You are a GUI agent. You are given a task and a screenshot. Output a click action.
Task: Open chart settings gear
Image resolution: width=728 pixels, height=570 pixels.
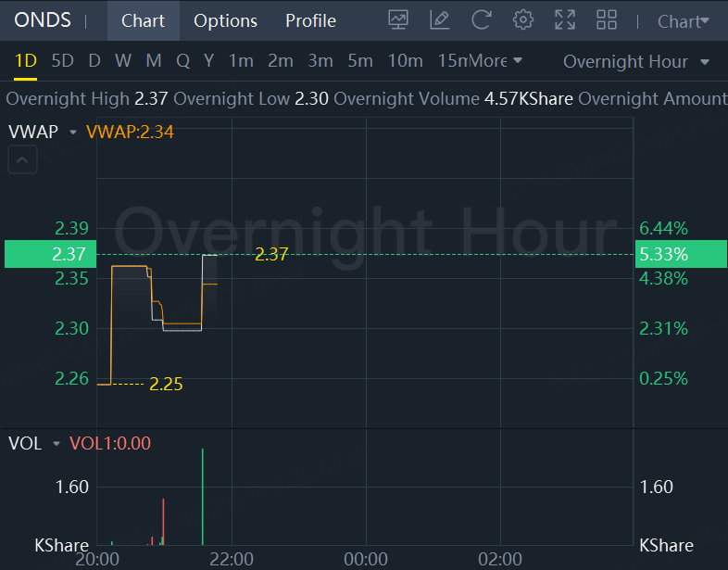pyautogui.click(x=523, y=20)
